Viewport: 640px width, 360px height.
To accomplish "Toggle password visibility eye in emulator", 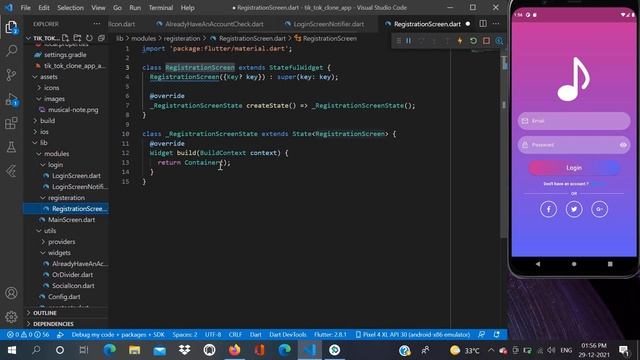I will 623,144.
